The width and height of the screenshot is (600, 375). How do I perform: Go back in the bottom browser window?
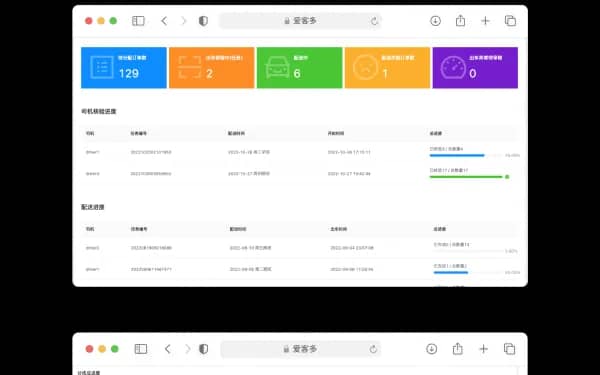tap(168, 349)
